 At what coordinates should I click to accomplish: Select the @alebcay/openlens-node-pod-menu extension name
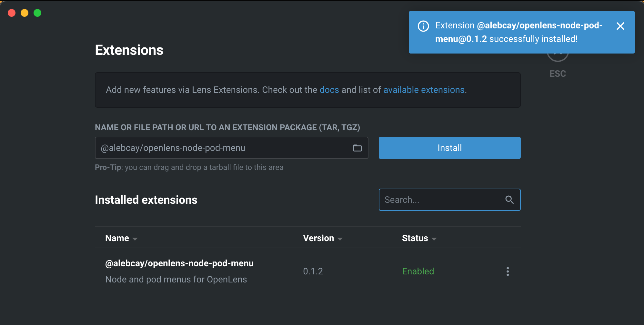pos(179,263)
